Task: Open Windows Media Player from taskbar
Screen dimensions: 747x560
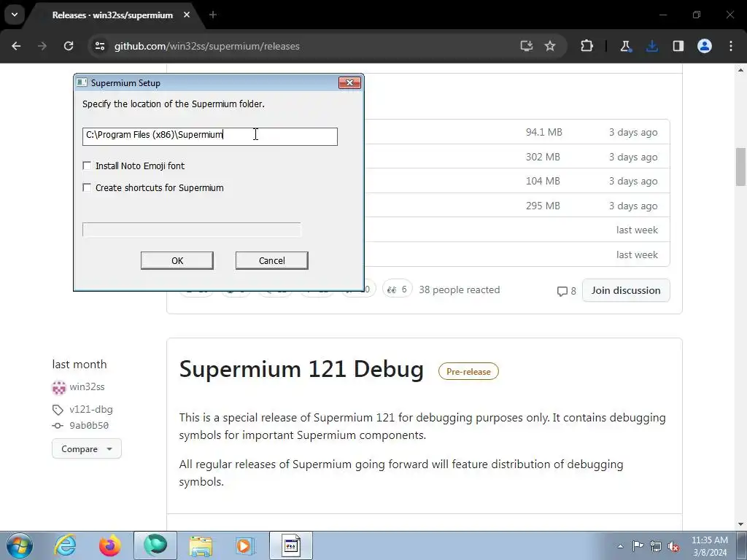Action: click(x=245, y=545)
